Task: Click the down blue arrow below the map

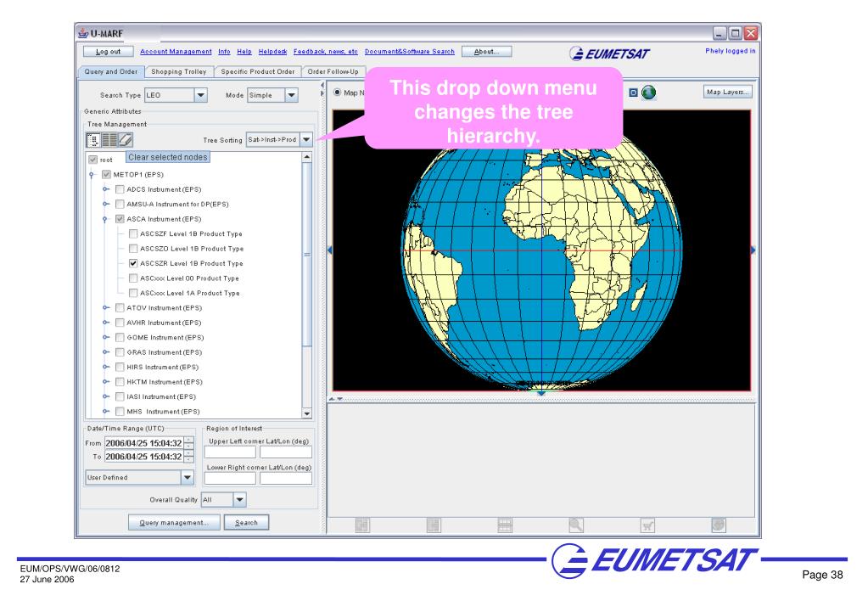Action: [540, 393]
